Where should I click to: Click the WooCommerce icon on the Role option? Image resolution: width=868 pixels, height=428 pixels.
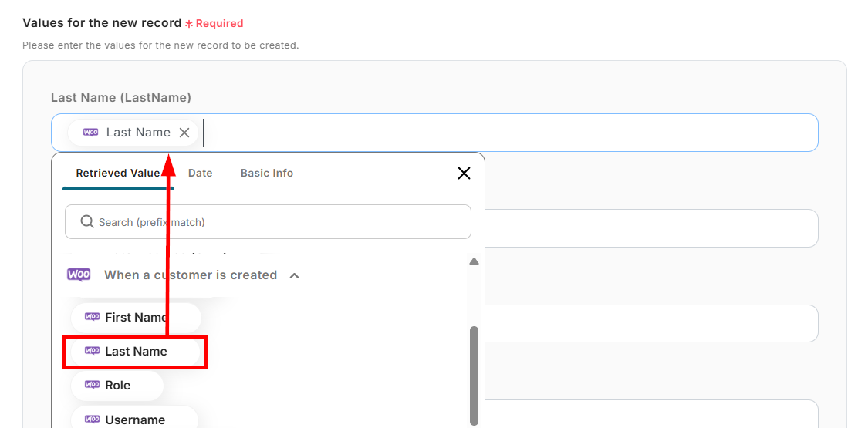92,385
